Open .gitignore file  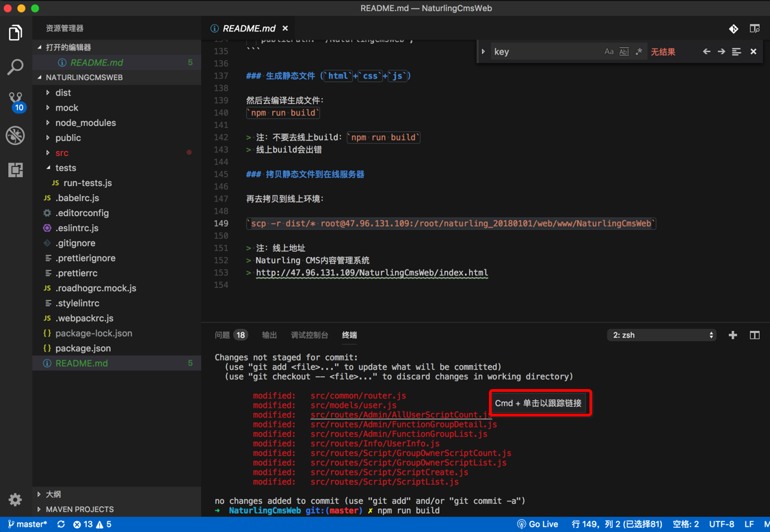pos(116,243)
